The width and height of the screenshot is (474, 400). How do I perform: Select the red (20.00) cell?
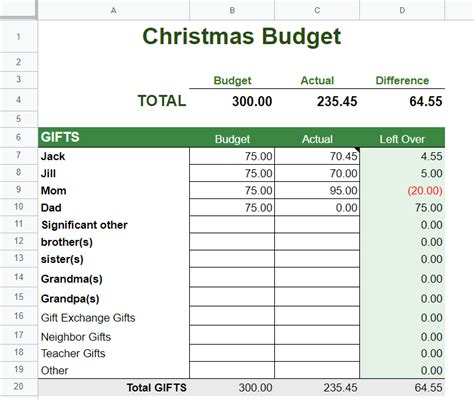click(402, 190)
